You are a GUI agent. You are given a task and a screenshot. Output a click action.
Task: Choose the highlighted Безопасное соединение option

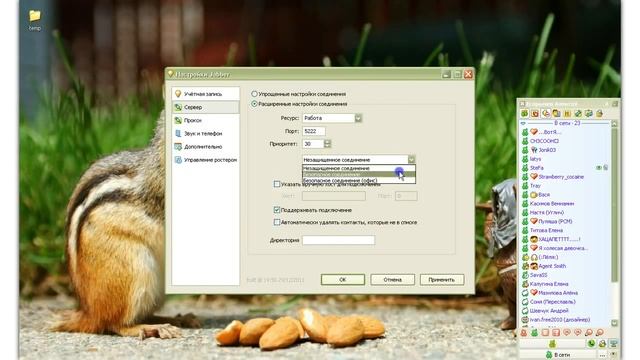pyautogui.click(x=359, y=174)
